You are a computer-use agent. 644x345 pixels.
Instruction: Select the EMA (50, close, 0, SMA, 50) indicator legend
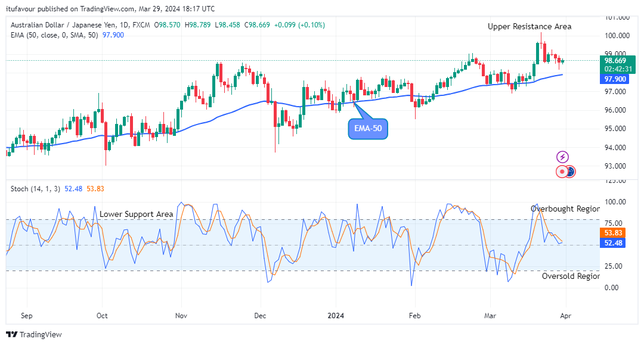click(54, 35)
